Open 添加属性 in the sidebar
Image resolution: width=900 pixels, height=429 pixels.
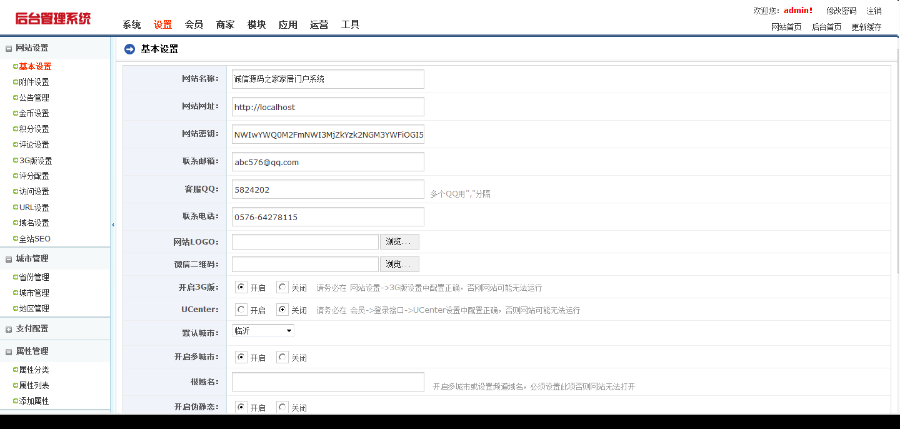34,401
